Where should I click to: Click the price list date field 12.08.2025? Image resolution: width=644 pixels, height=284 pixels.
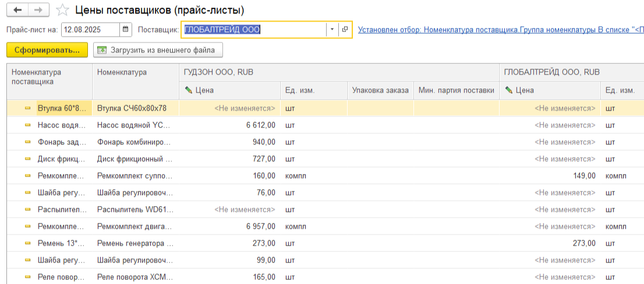(x=91, y=30)
